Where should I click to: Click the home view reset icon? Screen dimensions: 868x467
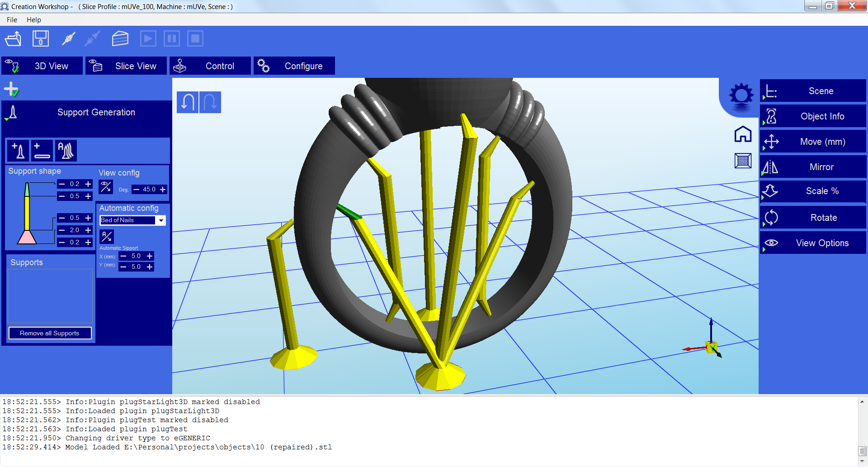coord(743,134)
